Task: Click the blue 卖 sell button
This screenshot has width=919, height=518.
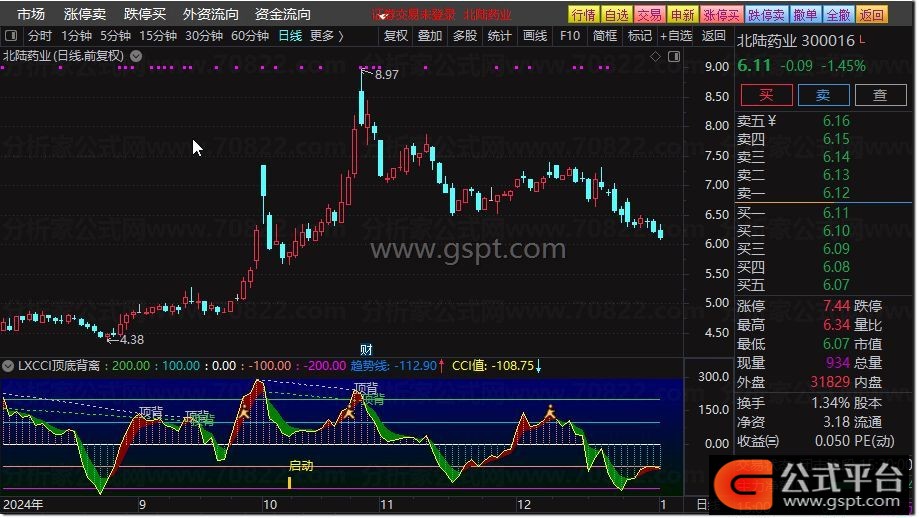Action: (823, 95)
